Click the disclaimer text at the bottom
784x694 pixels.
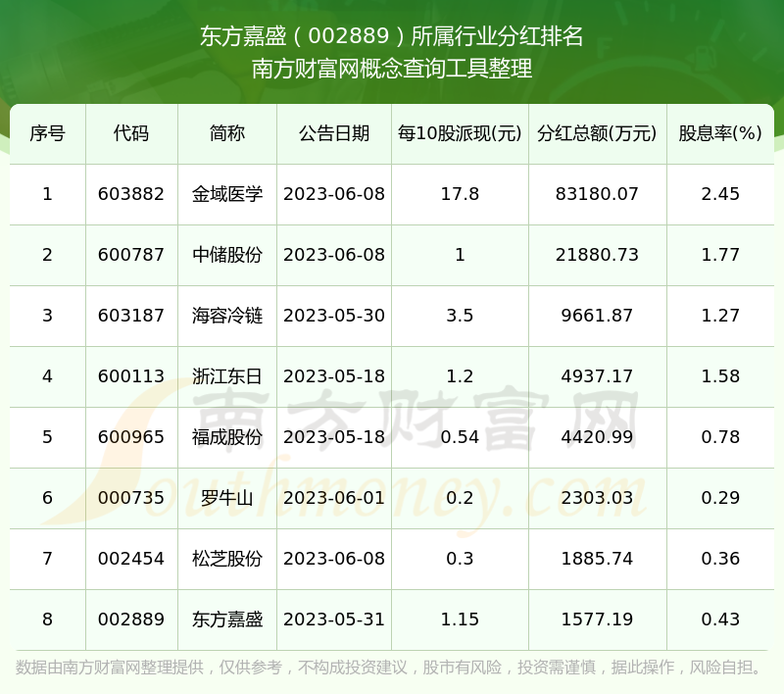pyautogui.click(x=390, y=668)
